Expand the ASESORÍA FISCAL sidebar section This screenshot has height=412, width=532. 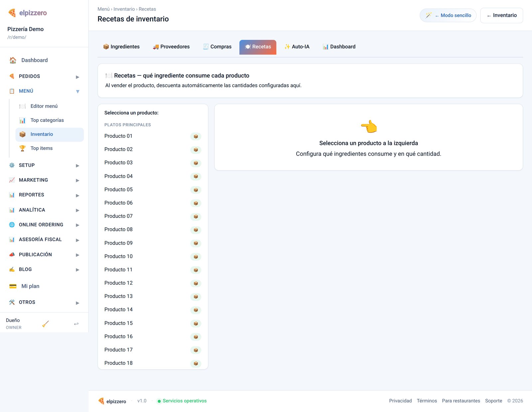click(x=44, y=240)
